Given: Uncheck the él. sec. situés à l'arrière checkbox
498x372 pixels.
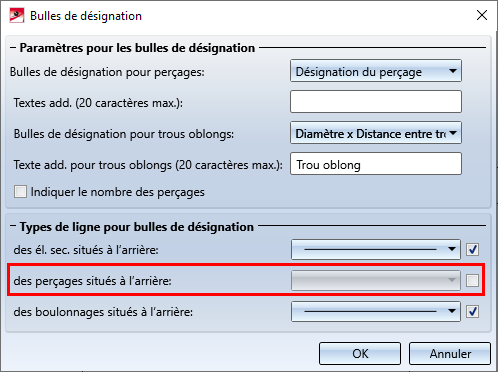Looking at the screenshot, I should tap(472, 249).
